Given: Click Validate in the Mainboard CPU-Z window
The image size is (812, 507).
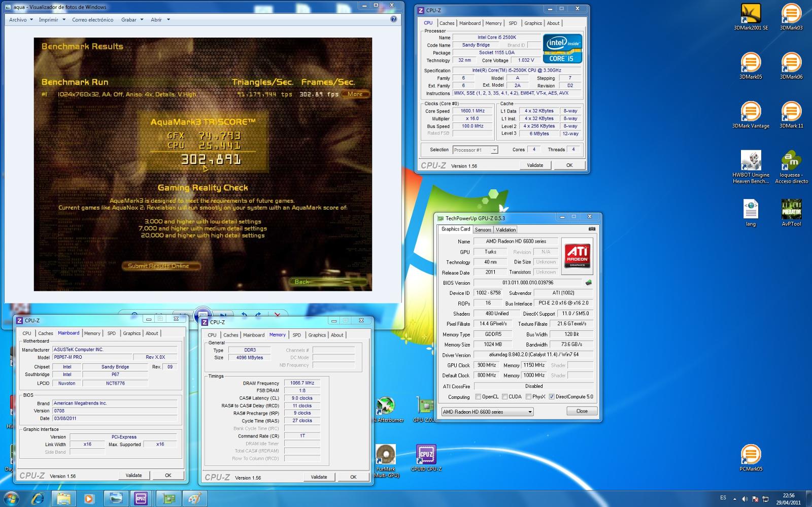Looking at the screenshot, I should point(134,476).
